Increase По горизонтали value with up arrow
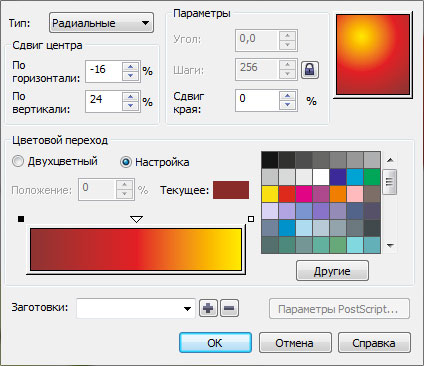The image size is (424, 366). (130, 67)
